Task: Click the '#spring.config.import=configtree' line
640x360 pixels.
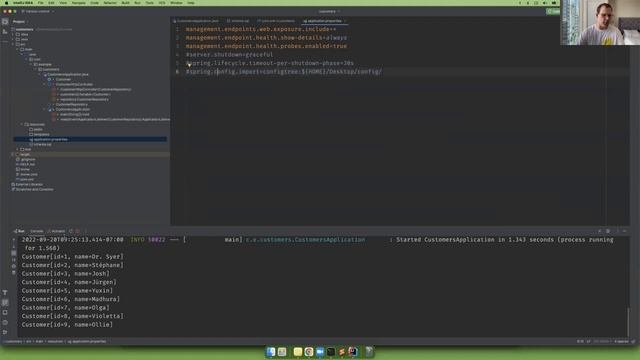Action: click(x=284, y=72)
